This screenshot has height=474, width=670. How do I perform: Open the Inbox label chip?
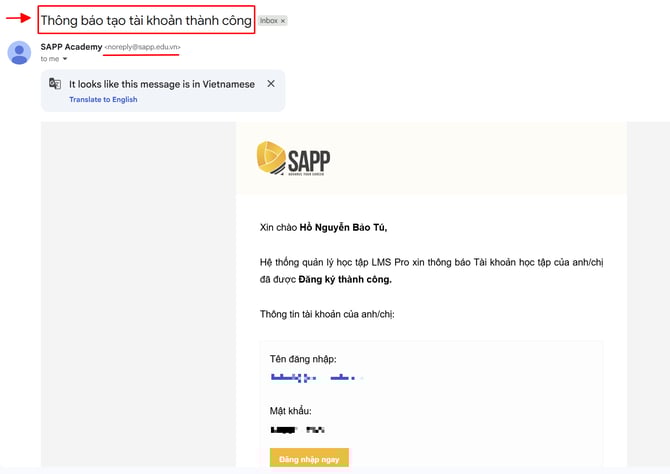pos(268,20)
